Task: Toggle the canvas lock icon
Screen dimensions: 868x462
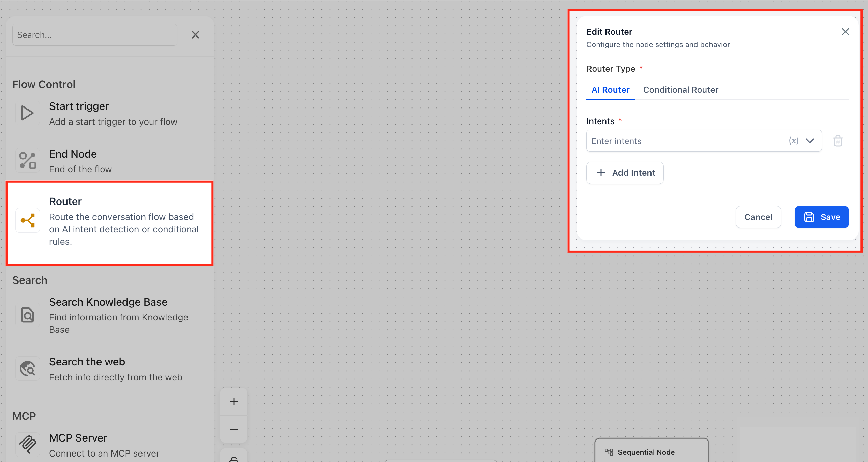Action: pyautogui.click(x=234, y=458)
